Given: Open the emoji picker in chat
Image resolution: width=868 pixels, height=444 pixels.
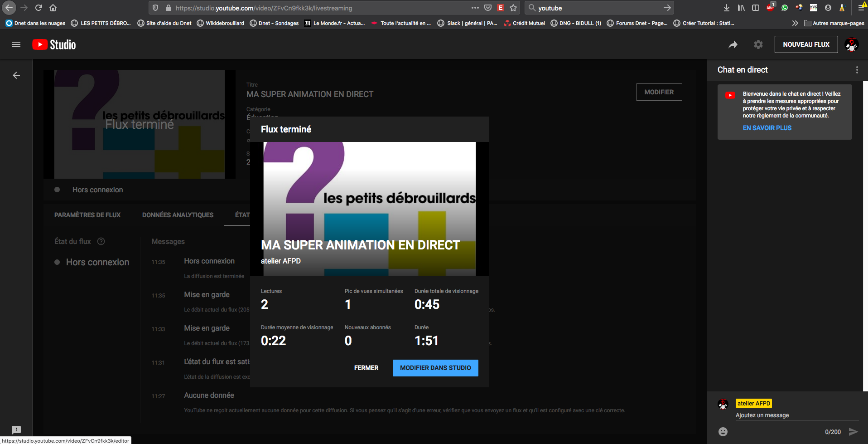Looking at the screenshot, I should coord(723,432).
